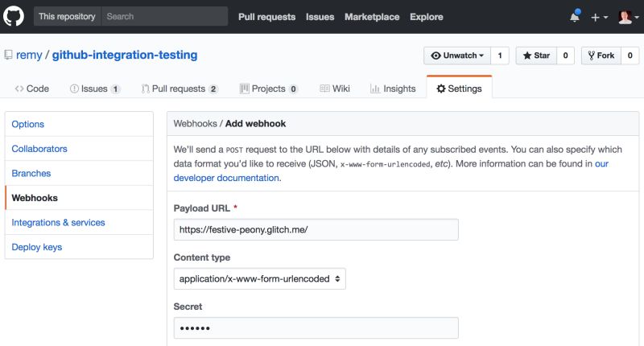Open the developer documentation link
This screenshot has height=346, width=644.
click(x=226, y=178)
